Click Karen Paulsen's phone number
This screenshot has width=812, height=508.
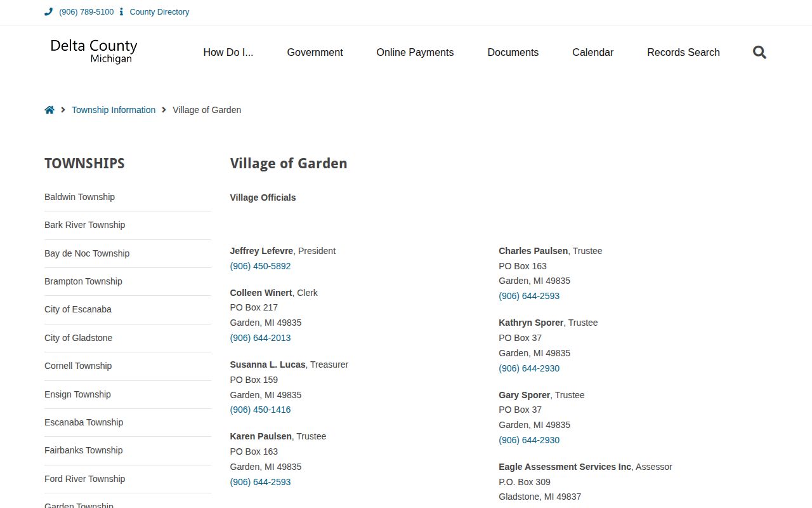[x=260, y=482]
